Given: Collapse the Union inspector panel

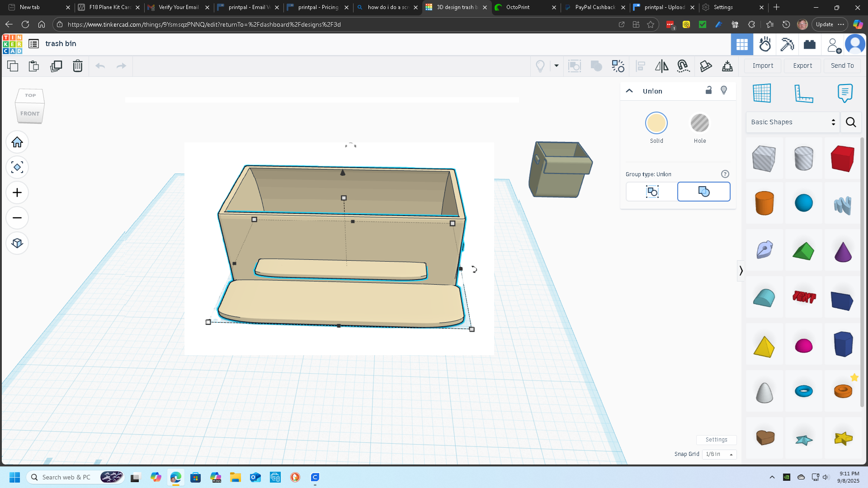Looking at the screenshot, I should coord(629,91).
